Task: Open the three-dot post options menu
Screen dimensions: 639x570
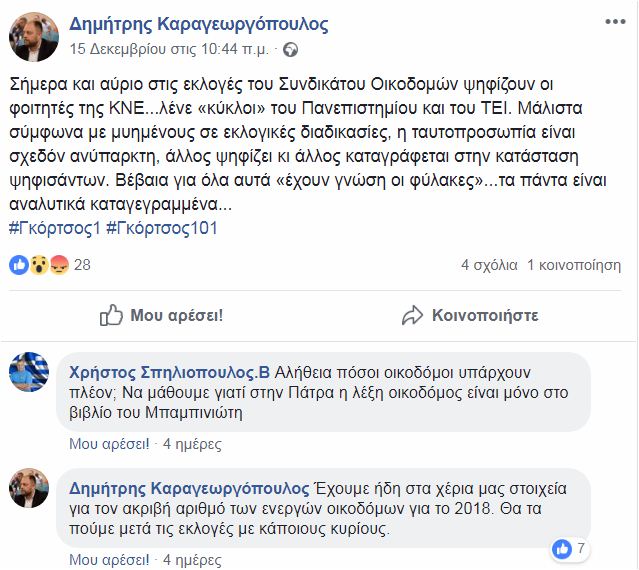Action: [615, 22]
